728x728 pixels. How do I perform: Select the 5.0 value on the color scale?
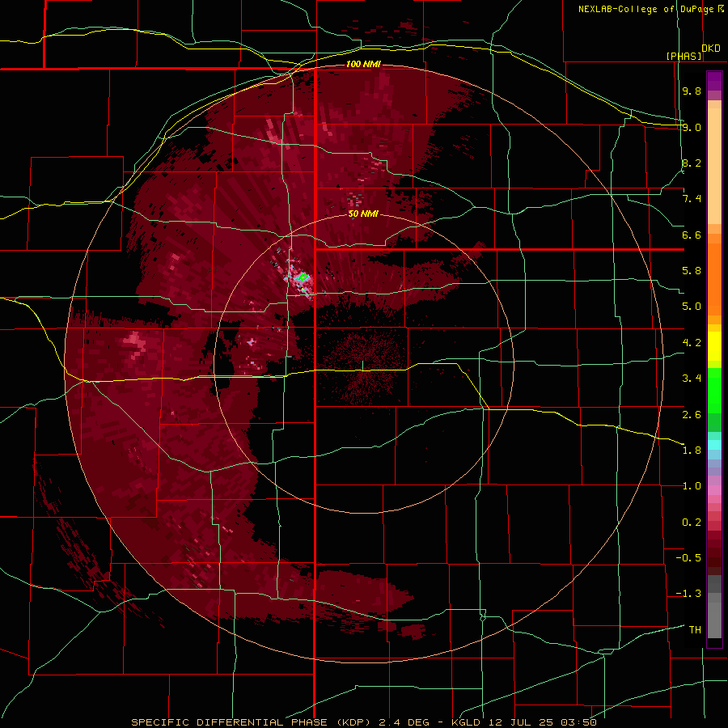pyautogui.click(x=692, y=307)
